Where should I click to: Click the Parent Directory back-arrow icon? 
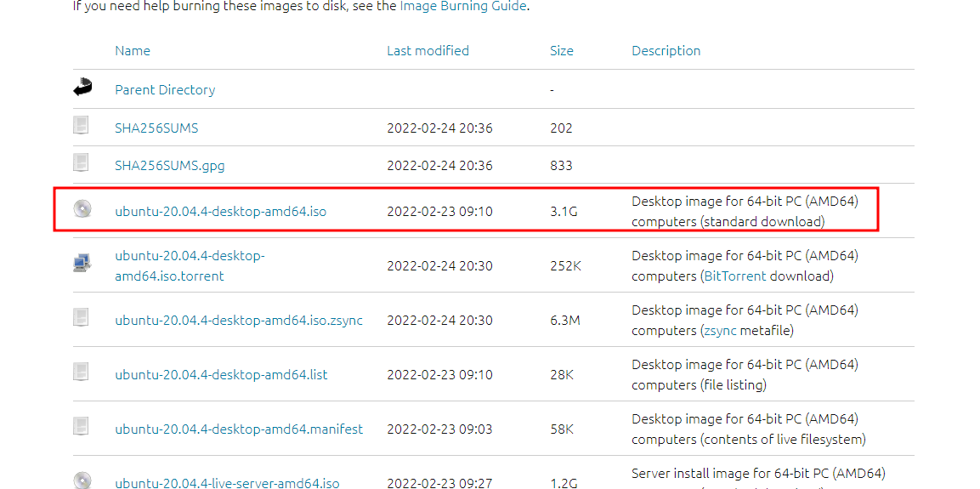pos(82,88)
